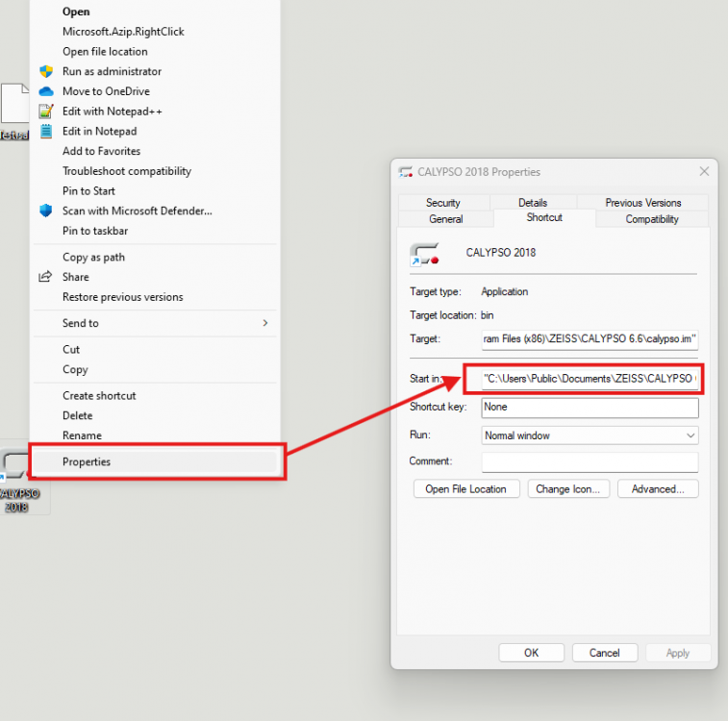Switch to the Compatibility tab
728x721 pixels.
[x=652, y=218]
